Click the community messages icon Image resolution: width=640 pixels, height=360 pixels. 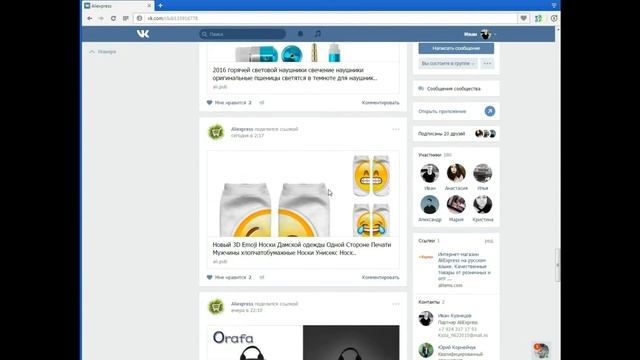click(x=421, y=89)
